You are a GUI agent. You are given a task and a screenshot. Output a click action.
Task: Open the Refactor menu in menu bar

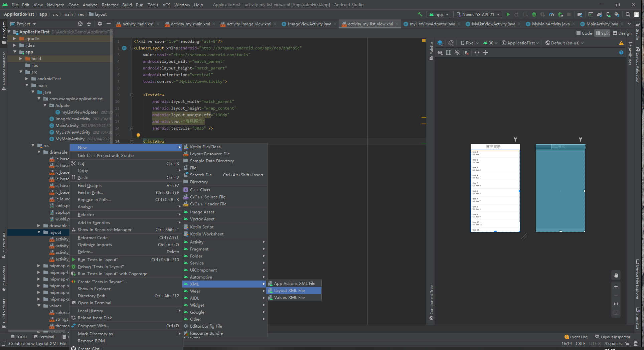click(110, 5)
